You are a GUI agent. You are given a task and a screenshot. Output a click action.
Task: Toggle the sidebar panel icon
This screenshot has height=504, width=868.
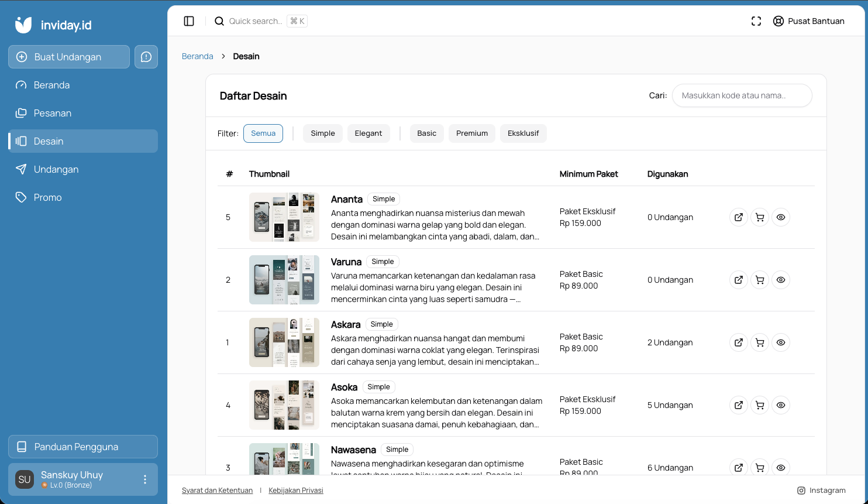[189, 21]
